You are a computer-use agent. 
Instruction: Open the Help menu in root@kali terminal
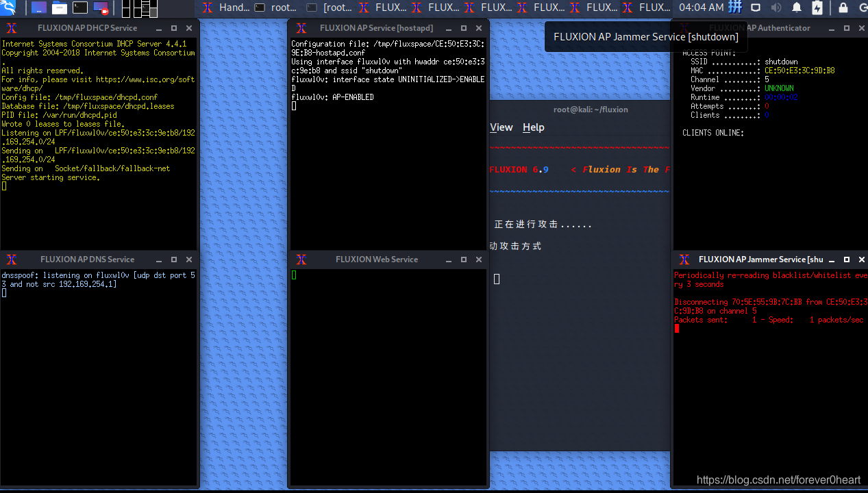click(534, 127)
